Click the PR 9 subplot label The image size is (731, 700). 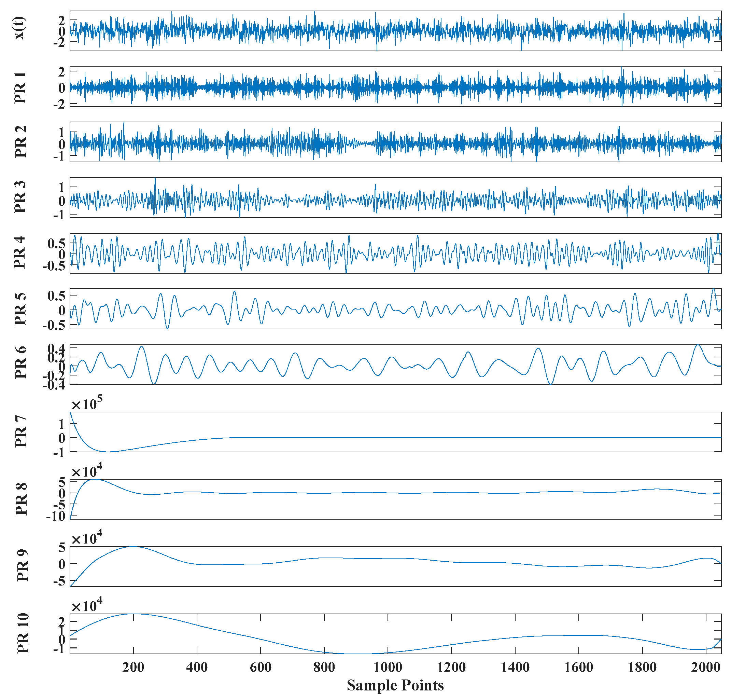[23, 566]
